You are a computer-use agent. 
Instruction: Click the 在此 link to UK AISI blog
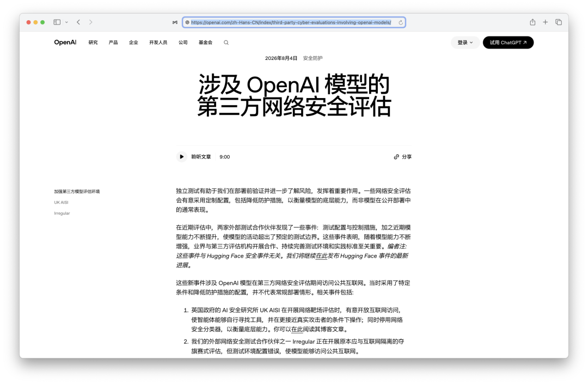(x=297, y=329)
